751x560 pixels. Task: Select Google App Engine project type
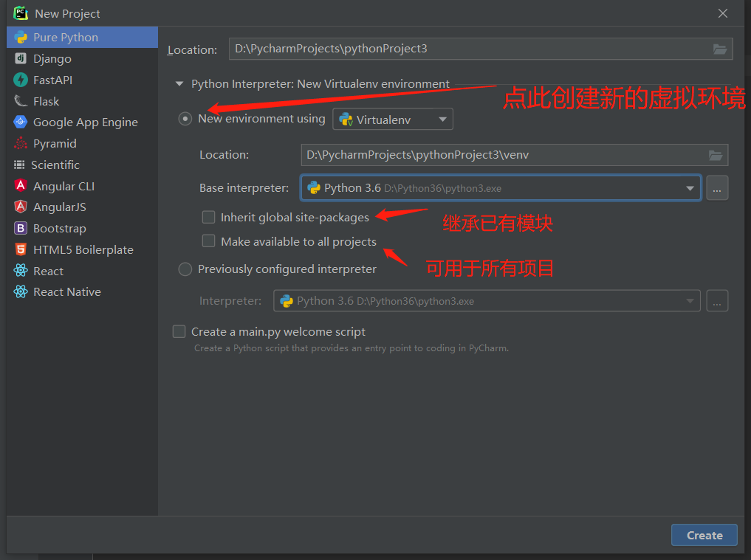point(83,122)
